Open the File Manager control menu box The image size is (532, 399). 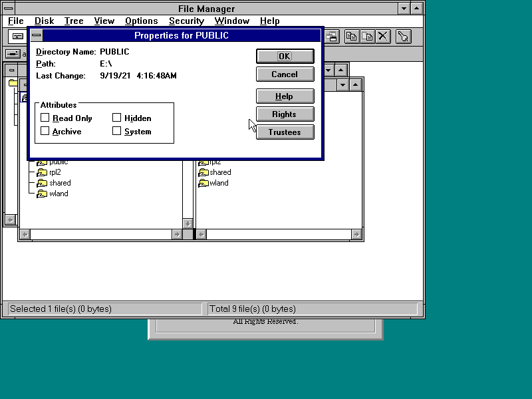[9, 9]
